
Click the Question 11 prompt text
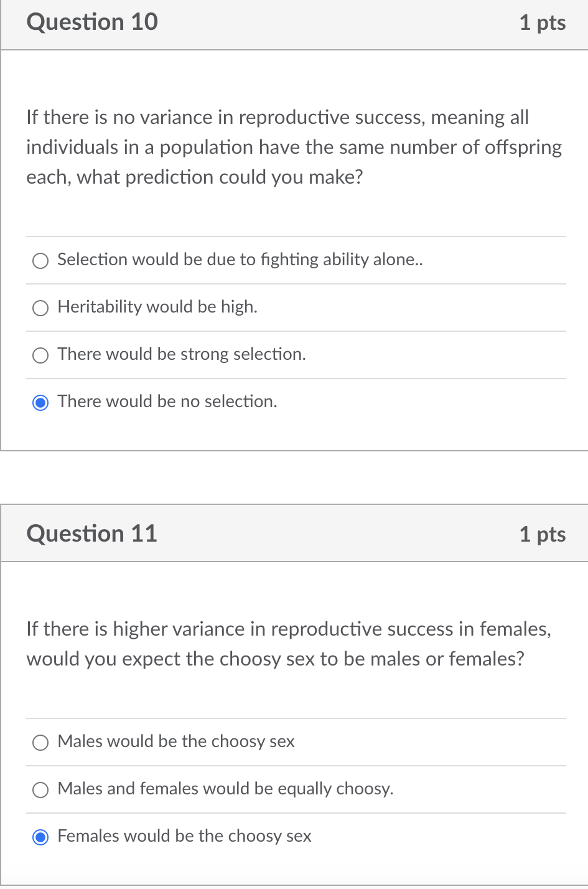click(289, 644)
